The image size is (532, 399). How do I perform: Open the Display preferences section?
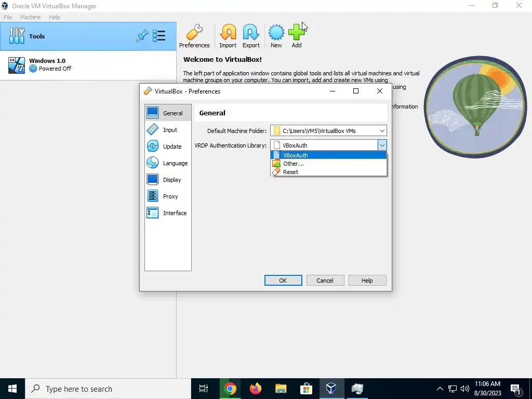pyautogui.click(x=168, y=179)
